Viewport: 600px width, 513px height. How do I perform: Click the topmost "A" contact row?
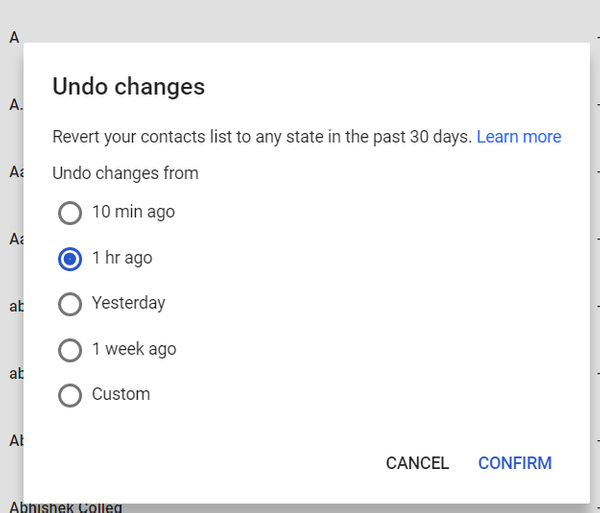pyautogui.click(x=14, y=37)
